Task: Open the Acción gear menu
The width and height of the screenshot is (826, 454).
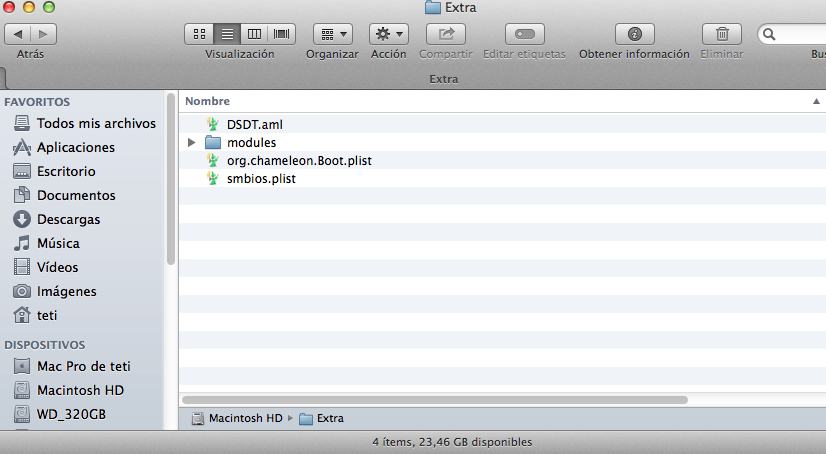Action: pos(389,34)
